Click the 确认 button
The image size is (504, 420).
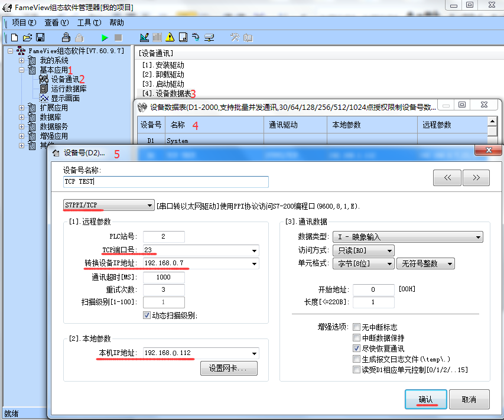click(x=425, y=399)
